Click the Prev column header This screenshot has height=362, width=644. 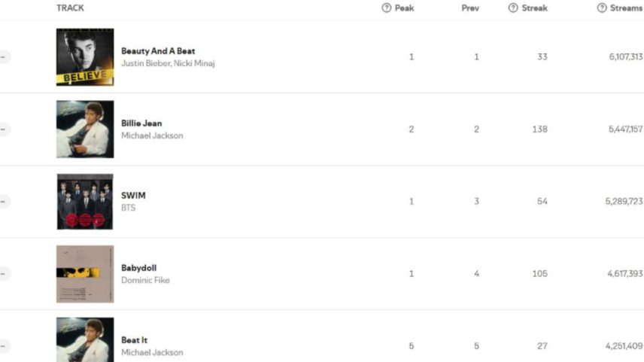pyautogui.click(x=470, y=8)
